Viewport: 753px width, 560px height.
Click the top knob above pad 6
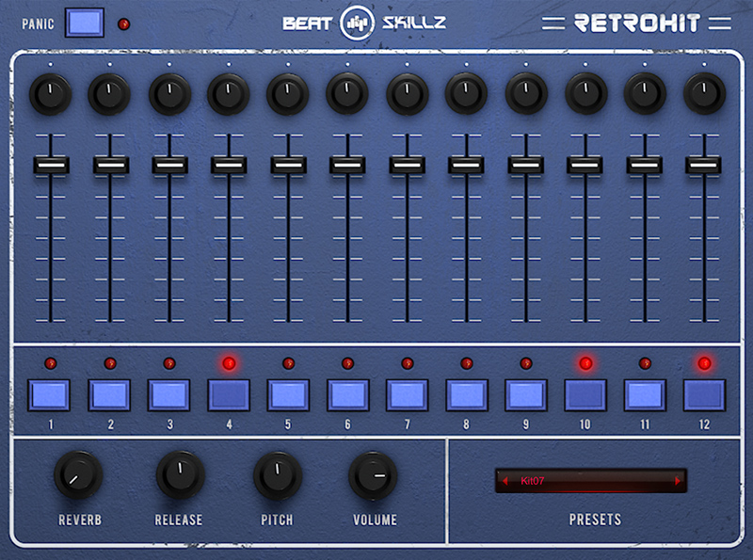point(347,93)
